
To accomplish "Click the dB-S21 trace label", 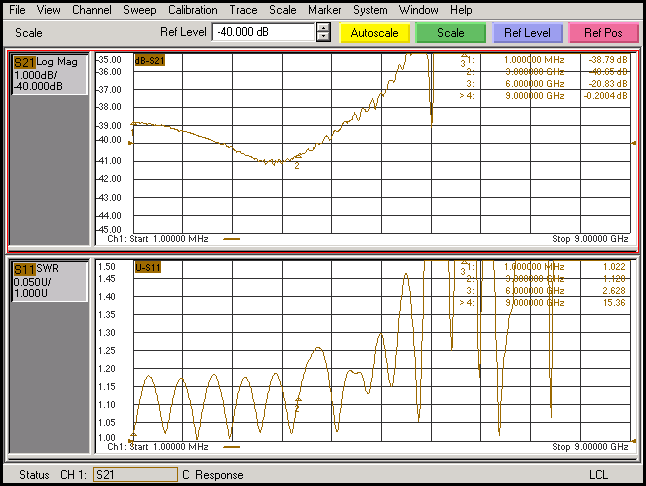I will 150,61.
